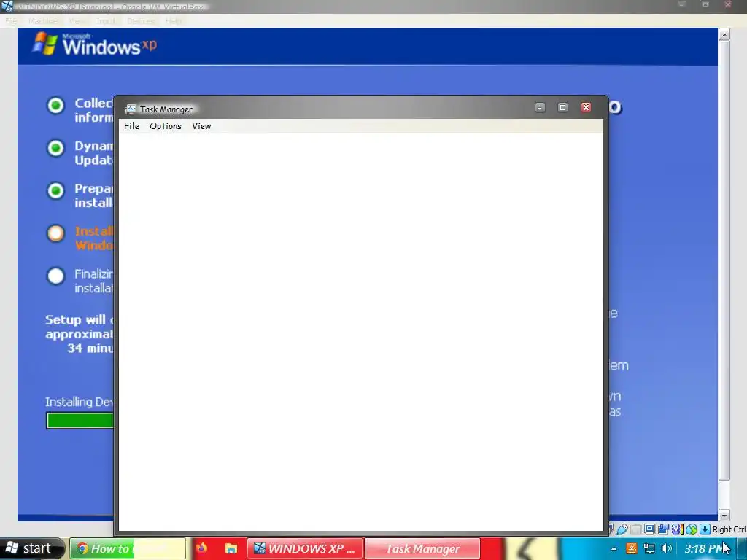
Task: Click the VirtualBox shared folders status icon
Action: [636, 529]
